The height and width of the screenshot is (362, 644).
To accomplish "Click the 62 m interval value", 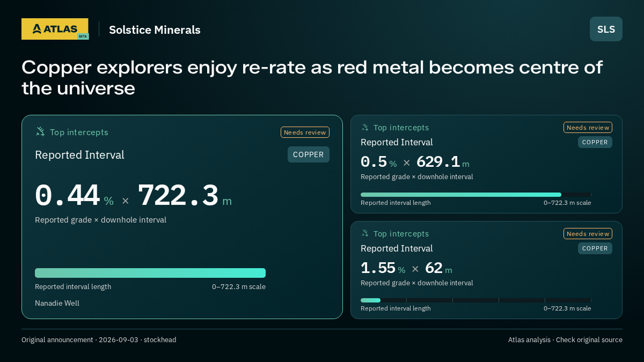I will 434,268.
